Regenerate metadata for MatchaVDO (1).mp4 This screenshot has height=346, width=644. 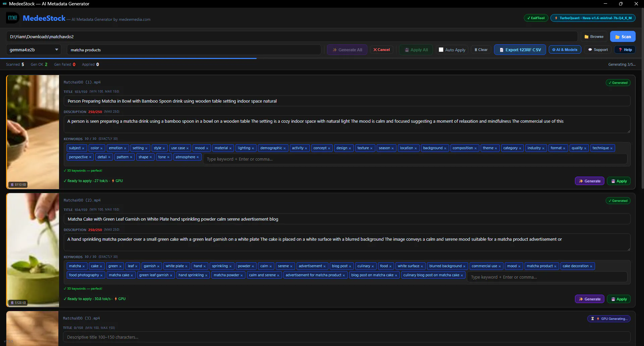coord(590,181)
